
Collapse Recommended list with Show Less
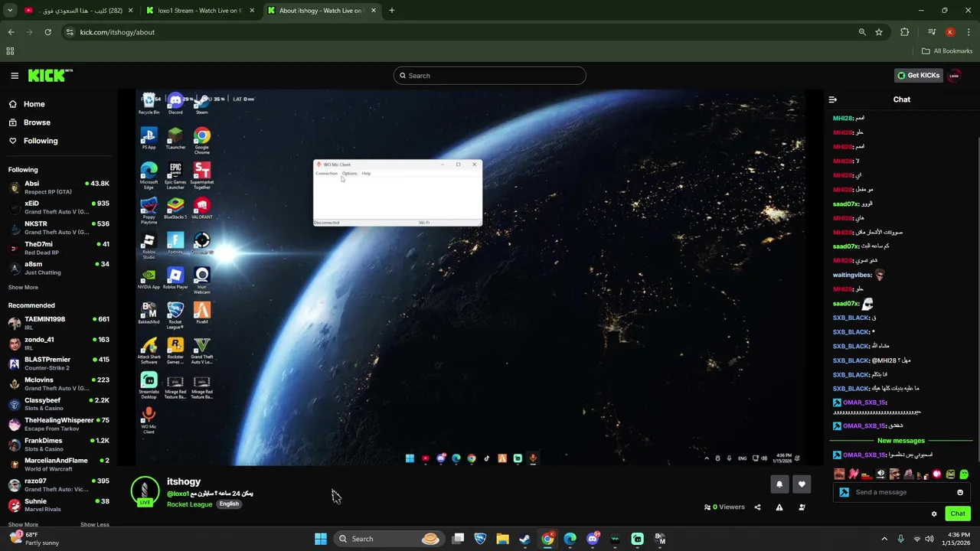[94, 525]
